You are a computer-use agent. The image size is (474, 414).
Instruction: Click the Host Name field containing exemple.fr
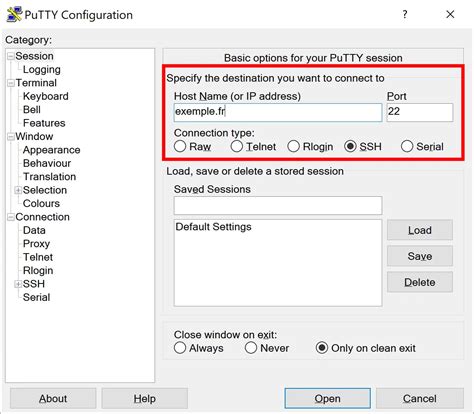(x=278, y=112)
